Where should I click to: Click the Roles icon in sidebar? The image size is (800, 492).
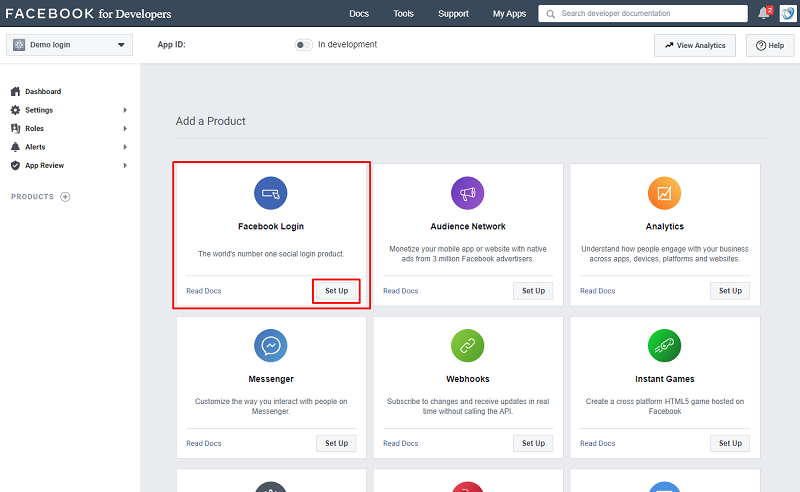(15, 128)
